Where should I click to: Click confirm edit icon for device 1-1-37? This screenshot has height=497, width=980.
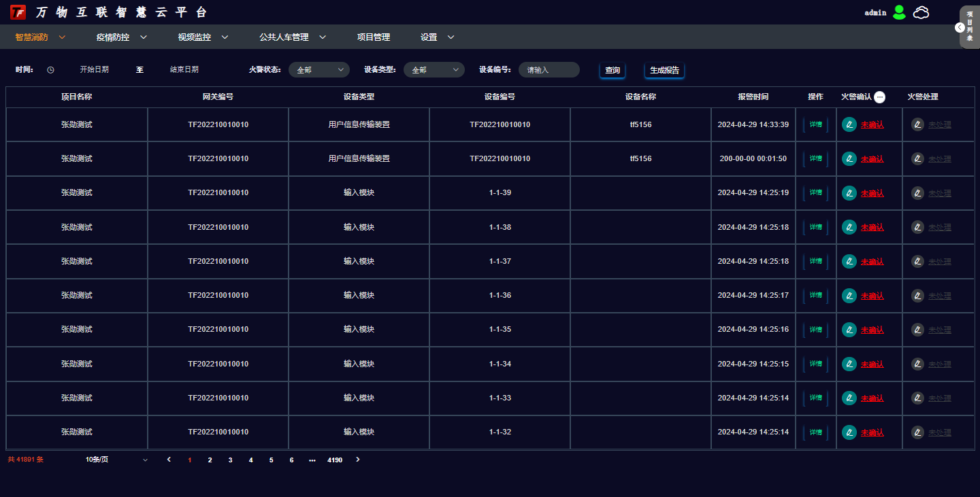(x=849, y=261)
